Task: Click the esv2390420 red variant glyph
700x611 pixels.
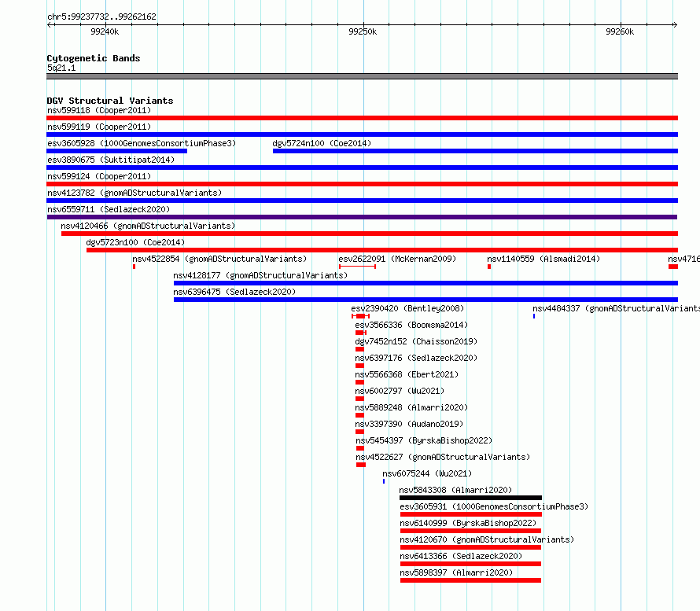Action: [x=361, y=316]
